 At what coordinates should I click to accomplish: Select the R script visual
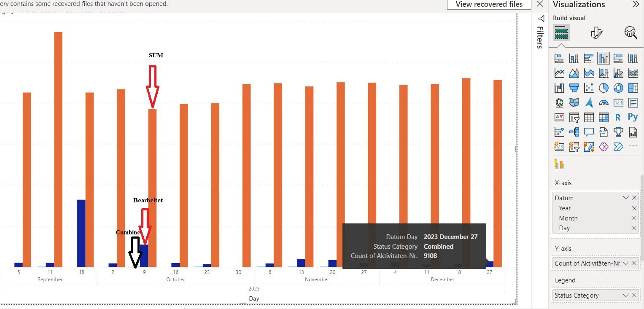[618, 117]
